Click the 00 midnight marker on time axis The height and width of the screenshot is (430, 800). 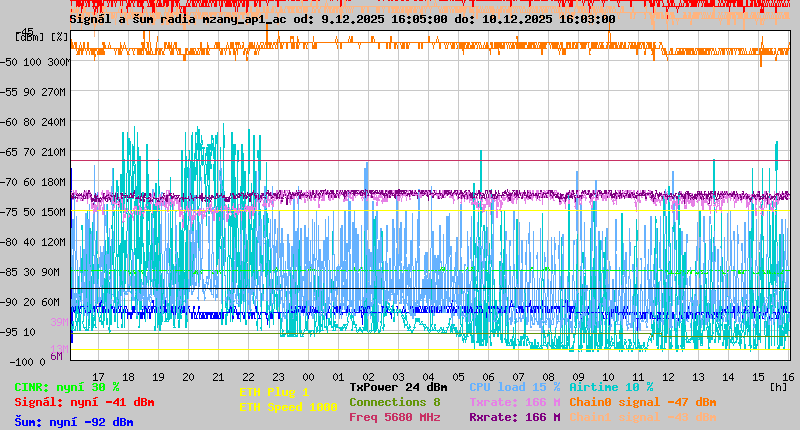tap(308, 376)
